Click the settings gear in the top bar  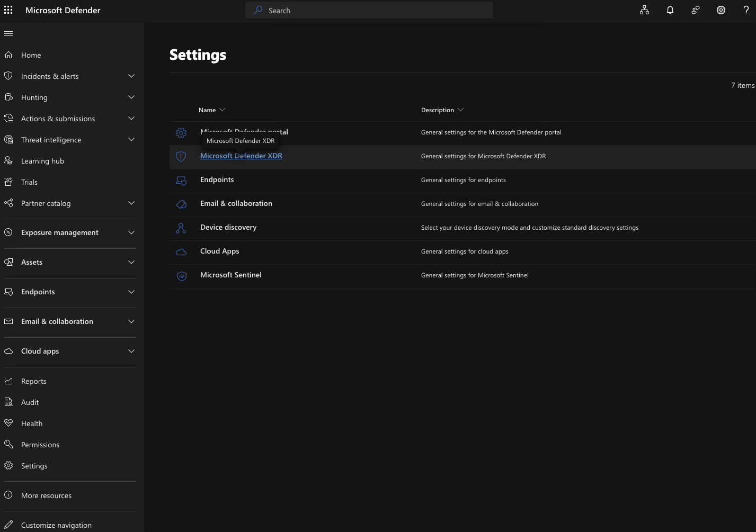[x=721, y=10]
